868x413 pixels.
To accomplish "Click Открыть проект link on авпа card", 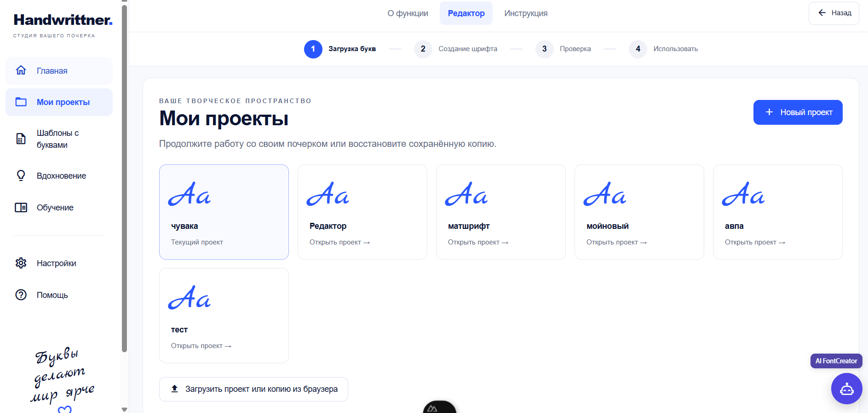I will tap(755, 242).
